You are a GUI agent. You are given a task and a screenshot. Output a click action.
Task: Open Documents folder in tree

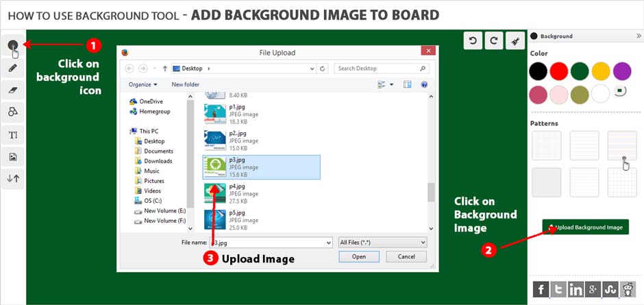[154, 151]
